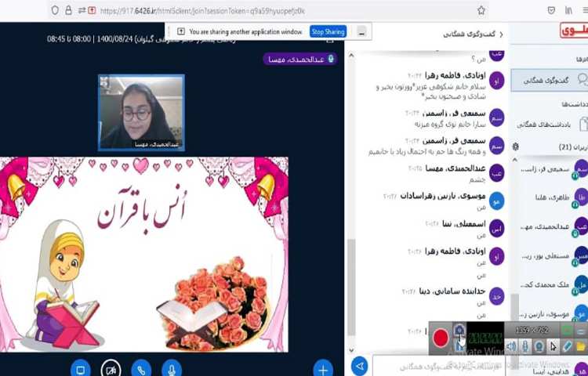
Task: Click chat sender موسوی، نازنین زهراسادات
Action: [x=443, y=196]
